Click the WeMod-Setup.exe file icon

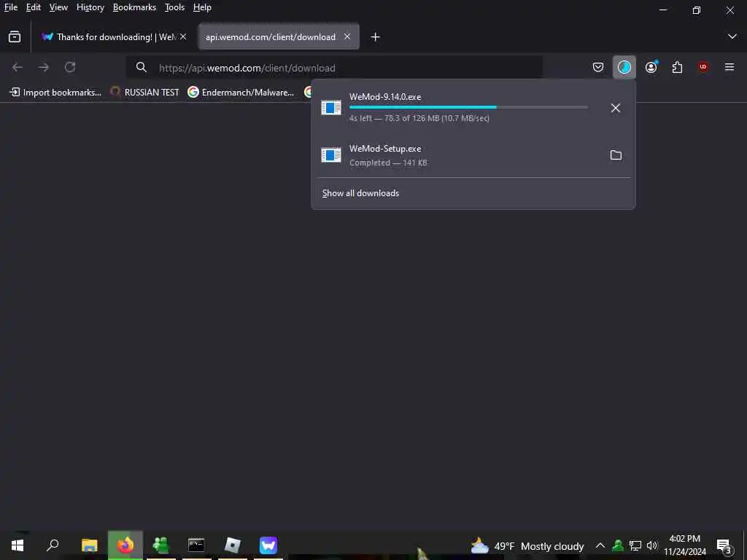coord(331,155)
